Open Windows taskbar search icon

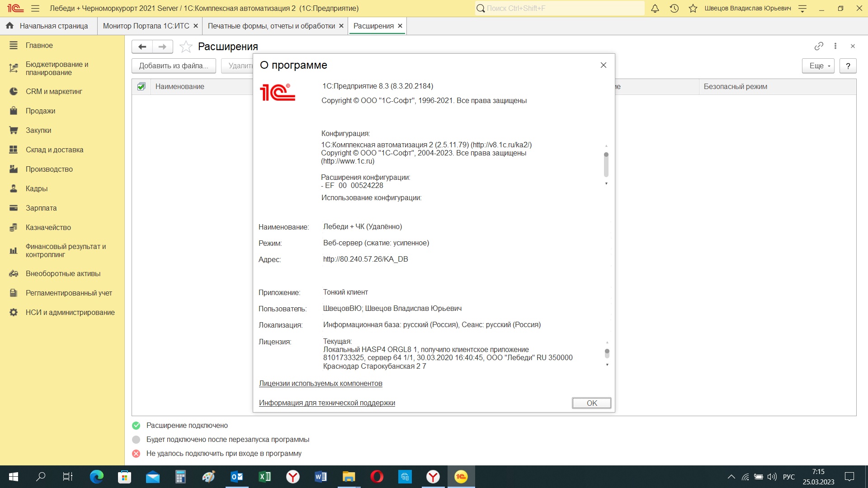tap(41, 477)
